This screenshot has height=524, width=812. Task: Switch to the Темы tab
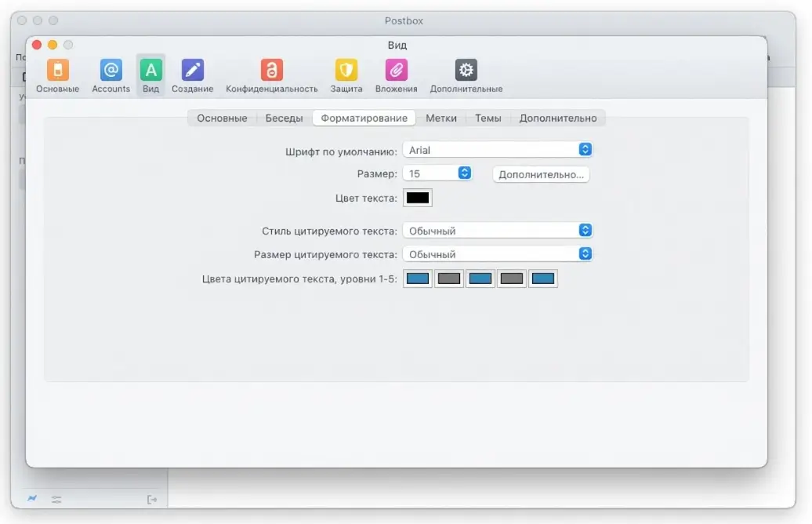488,118
